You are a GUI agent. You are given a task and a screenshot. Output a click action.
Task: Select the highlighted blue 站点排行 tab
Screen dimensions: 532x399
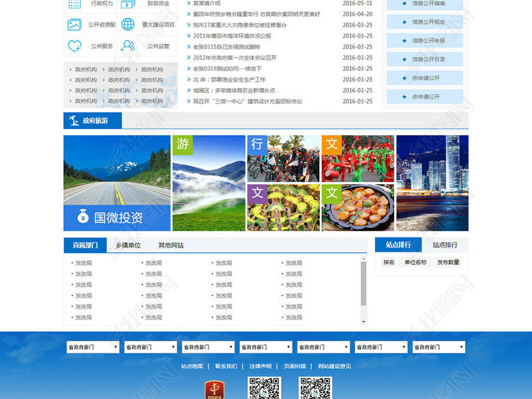coord(398,245)
